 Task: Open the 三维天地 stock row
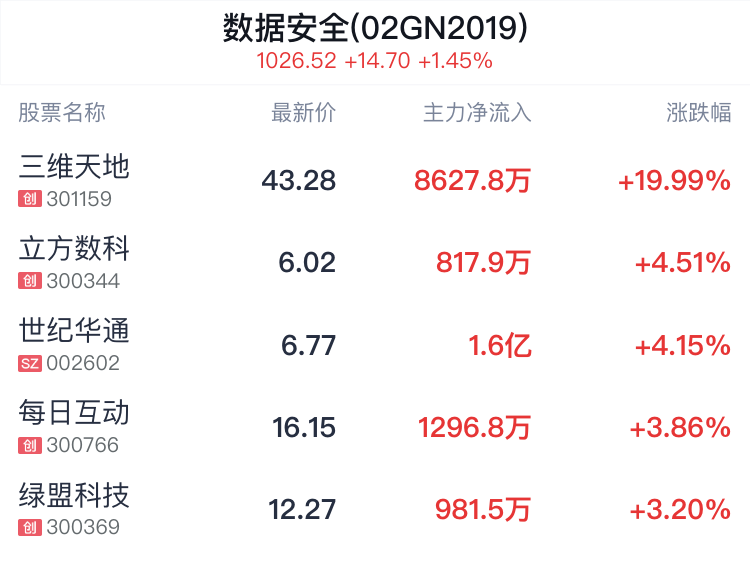coord(375,180)
